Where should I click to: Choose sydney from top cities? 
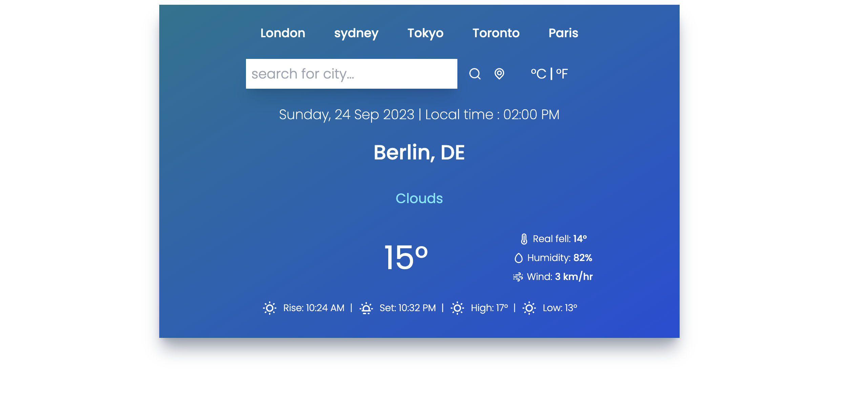click(356, 33)
